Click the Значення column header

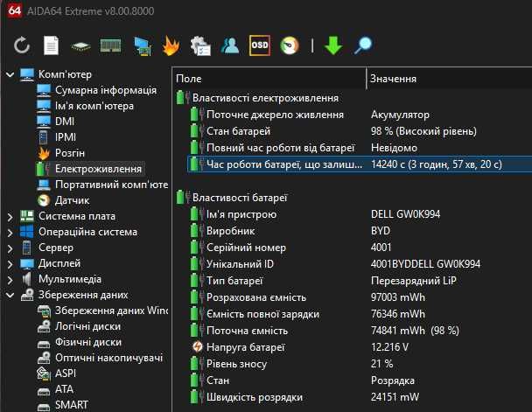(x=450, y=79)
